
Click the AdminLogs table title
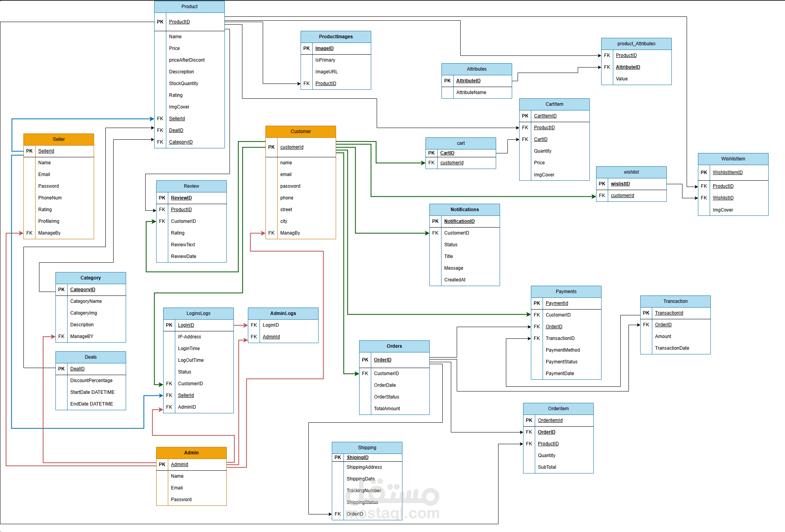283,313
